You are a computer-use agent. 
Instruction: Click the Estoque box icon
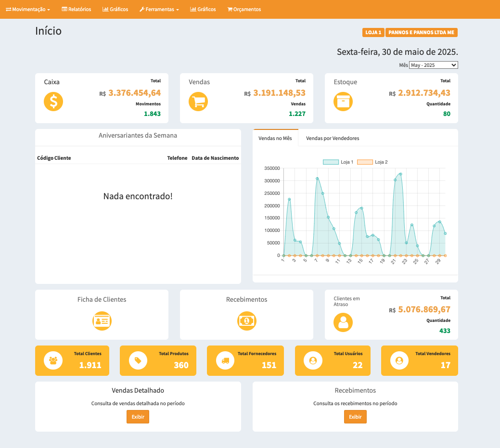click(343, 102)
